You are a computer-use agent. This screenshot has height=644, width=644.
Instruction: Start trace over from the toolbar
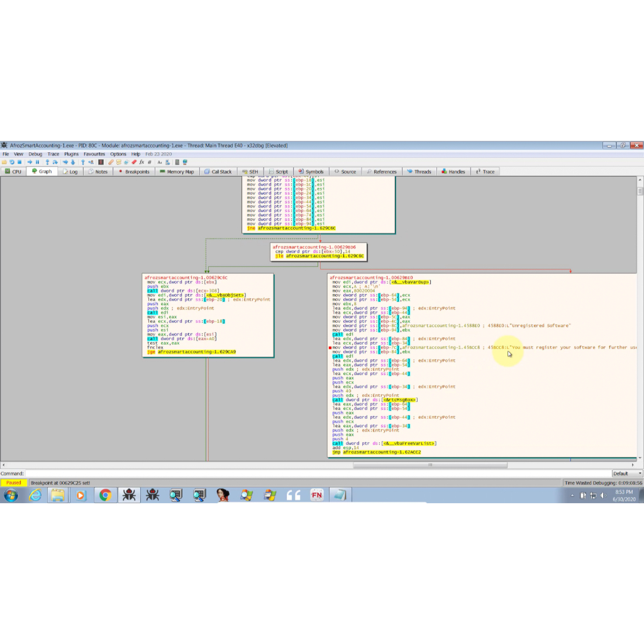(x=73, y=162)
